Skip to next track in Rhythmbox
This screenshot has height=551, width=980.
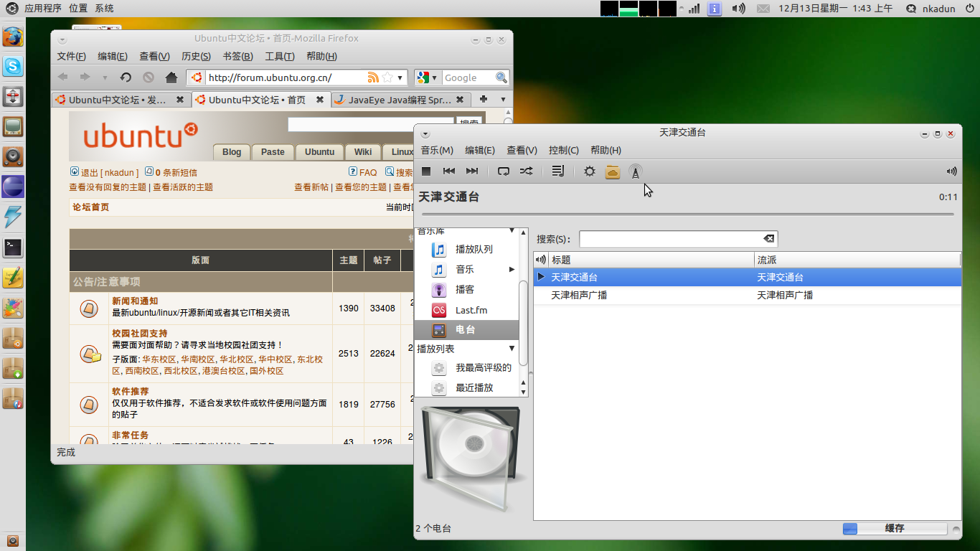[472, 171]
